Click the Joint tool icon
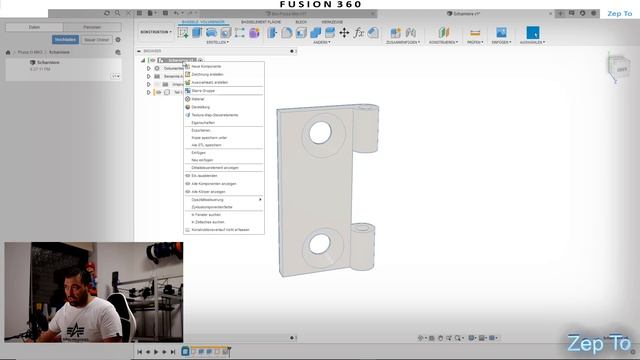Image resolution: width=640 pixels, height=360 pixels. coord(411,33)
